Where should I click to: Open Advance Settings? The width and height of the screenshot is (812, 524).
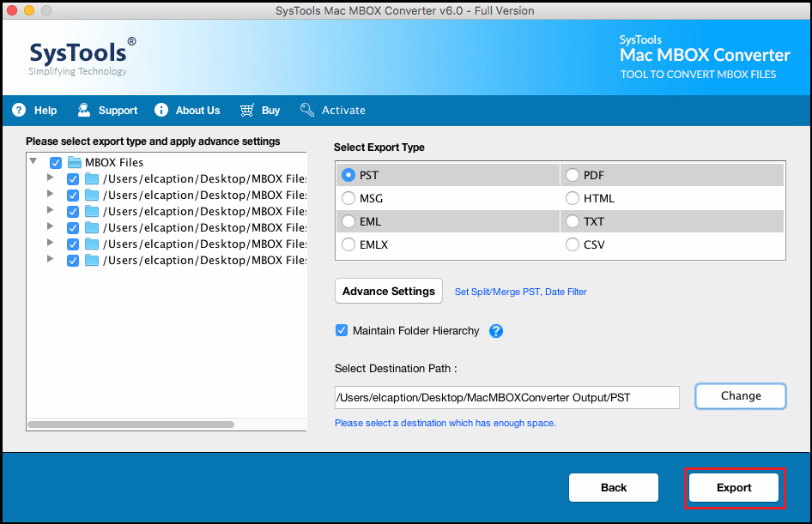(389, 291)
